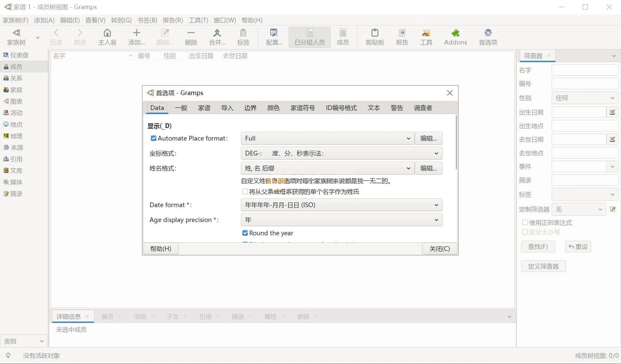Click the 帮助(H) button in preferences
The width and height of the screenshot is (621, 364).
[161, 249]
